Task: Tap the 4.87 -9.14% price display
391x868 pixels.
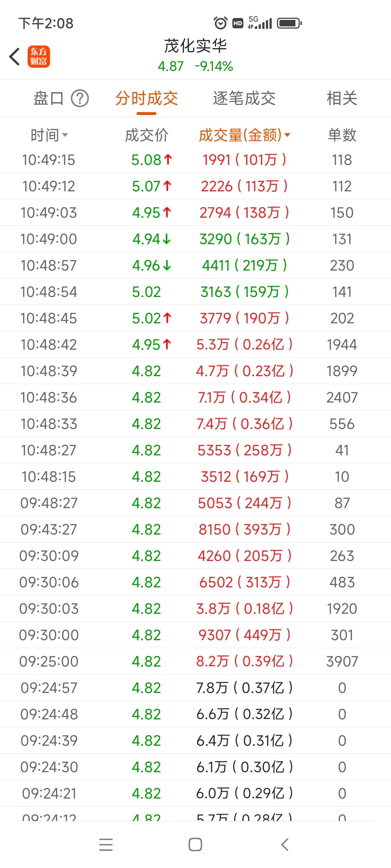Action: coord(195,66)
